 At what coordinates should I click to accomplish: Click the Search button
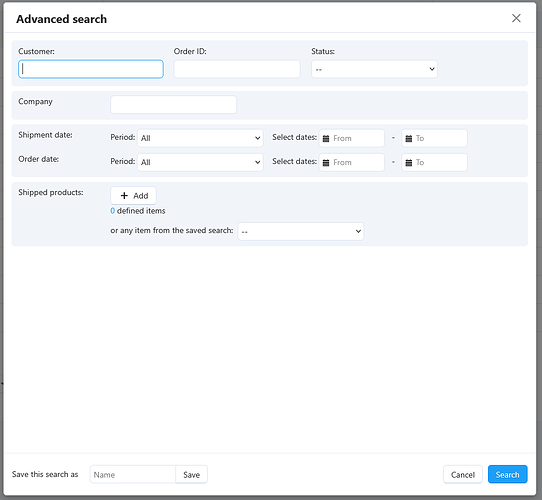coord(507,474)
